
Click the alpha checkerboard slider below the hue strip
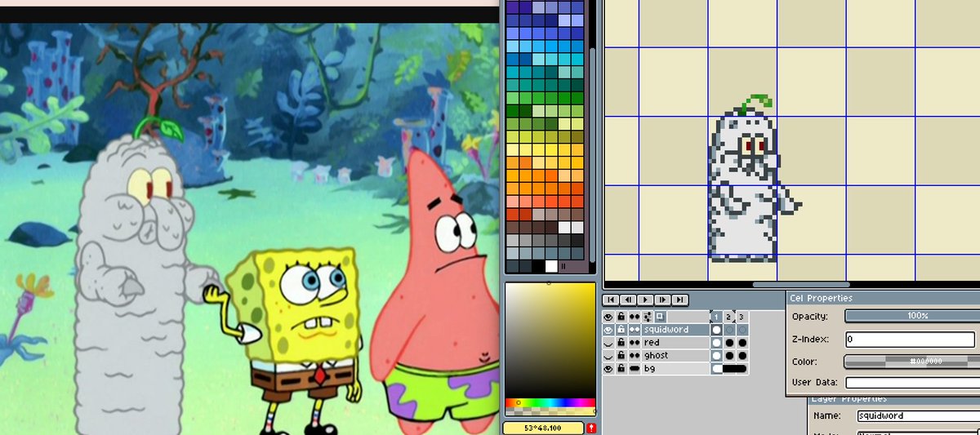coord(550,411)
